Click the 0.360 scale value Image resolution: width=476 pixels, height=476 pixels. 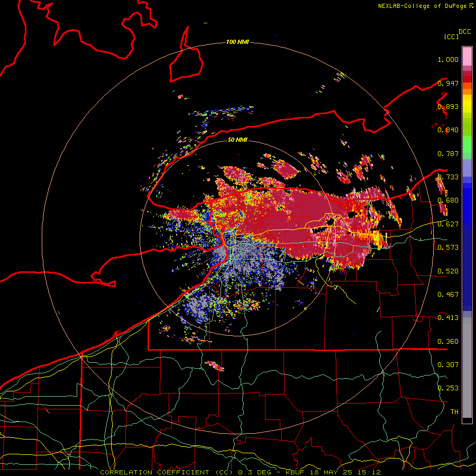click(x=448, y=342)
